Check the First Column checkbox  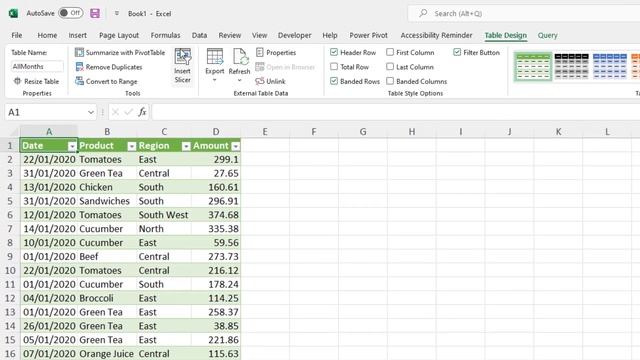coord(390,52)
